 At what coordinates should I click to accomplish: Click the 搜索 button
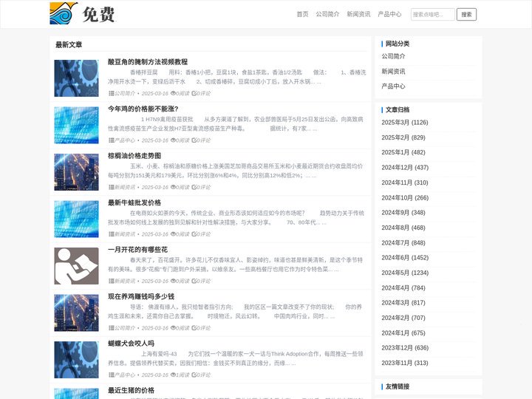point(466,15)
